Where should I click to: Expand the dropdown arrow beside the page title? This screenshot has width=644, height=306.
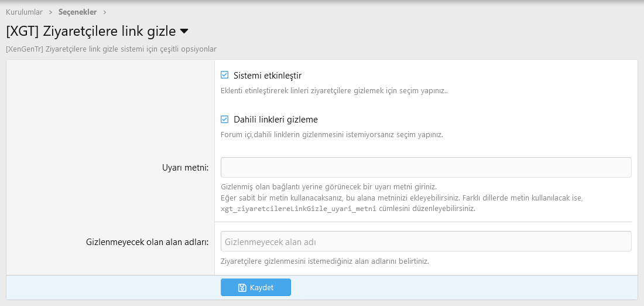tap(184, 31)
